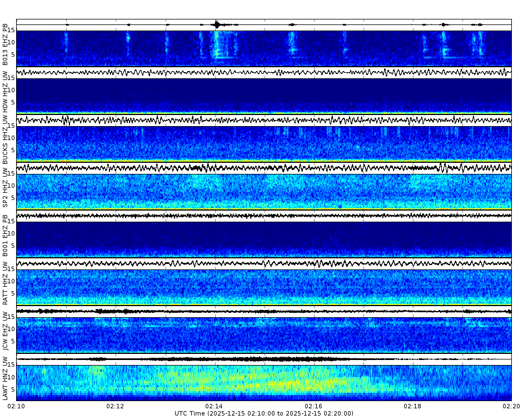The width and height of the screenshot is (528, 420).
Task: Click the UTC Time axis title text
Action: pos(263,414)
